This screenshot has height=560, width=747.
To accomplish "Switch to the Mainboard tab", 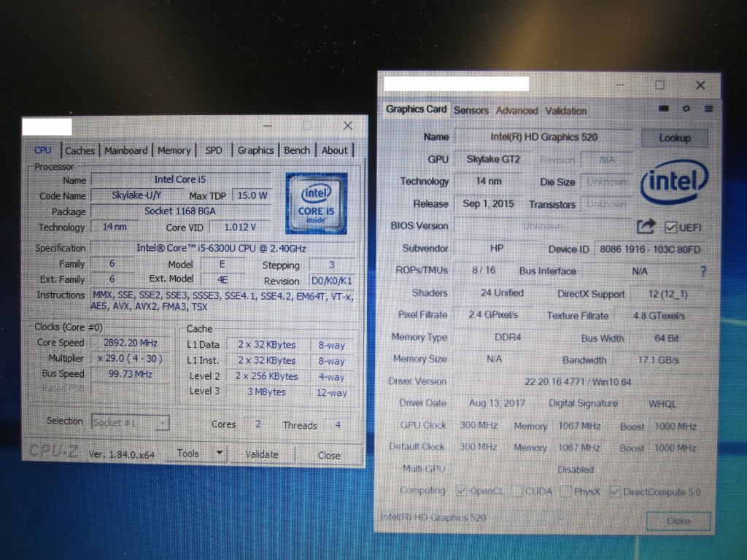I will coord(125,150).
